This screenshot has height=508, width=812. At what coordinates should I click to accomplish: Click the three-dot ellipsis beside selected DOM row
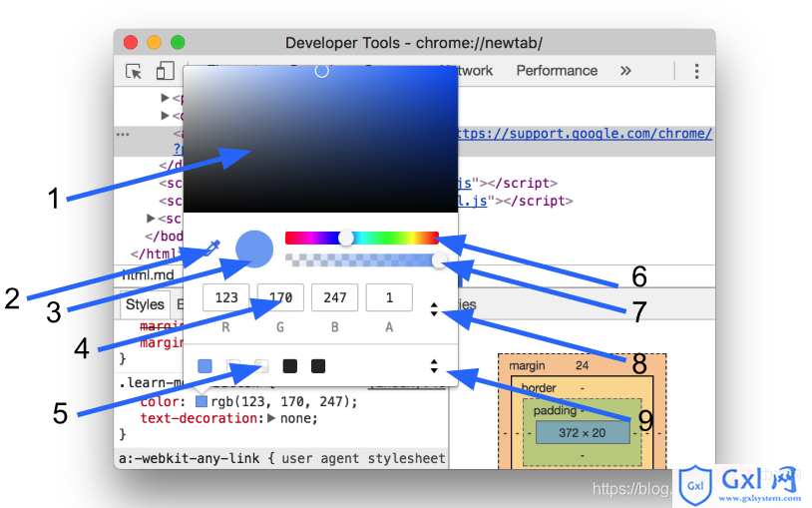pyautogui.click(x=123, y=135)
